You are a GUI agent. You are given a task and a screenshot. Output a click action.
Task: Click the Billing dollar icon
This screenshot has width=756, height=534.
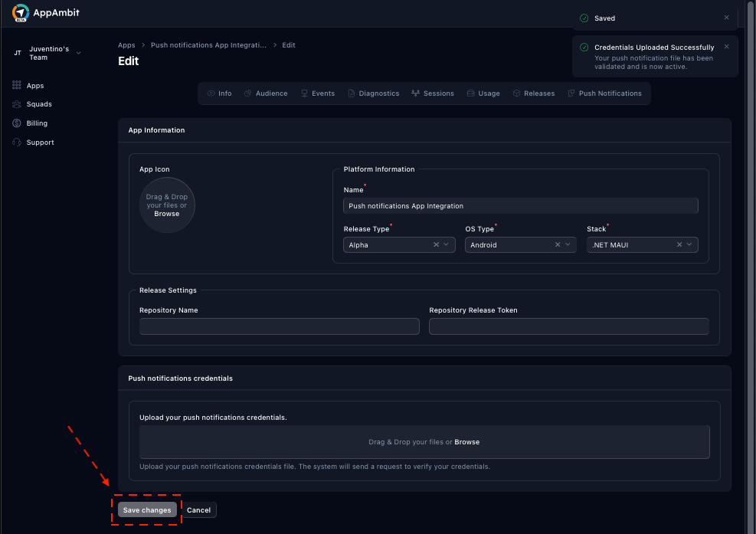pyautogui.click(x=17, y=123)
